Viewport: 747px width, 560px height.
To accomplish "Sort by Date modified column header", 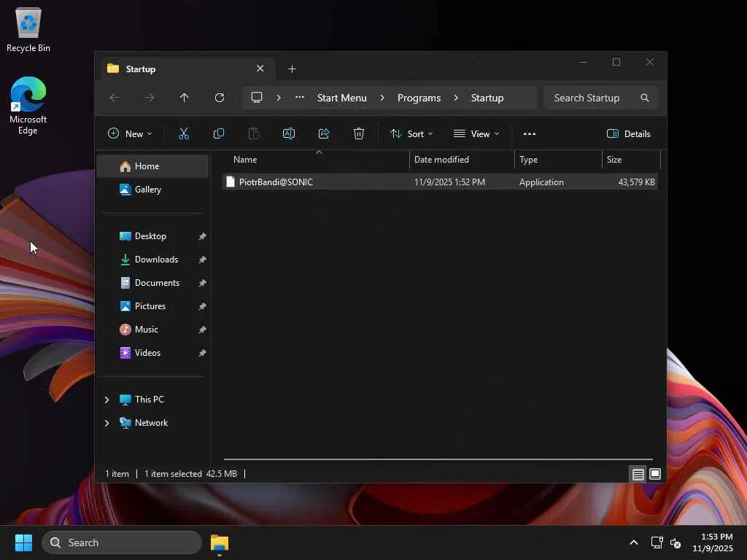I will [x=441, y=159].
